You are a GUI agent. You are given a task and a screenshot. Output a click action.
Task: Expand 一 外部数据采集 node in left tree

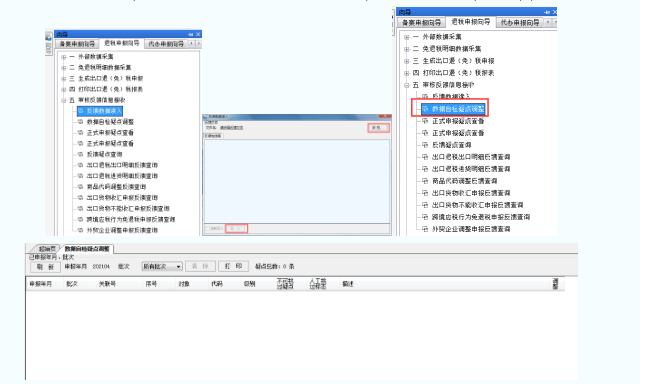63,57
